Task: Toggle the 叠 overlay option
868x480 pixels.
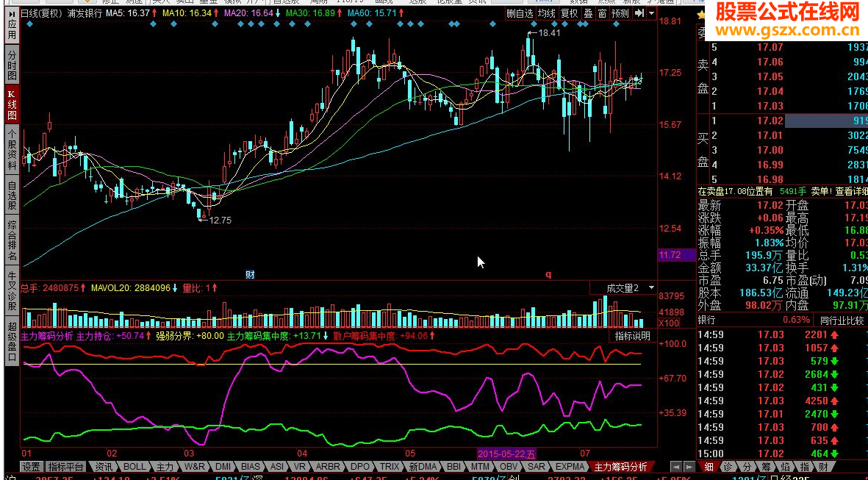Action: (x=588, y=13)
